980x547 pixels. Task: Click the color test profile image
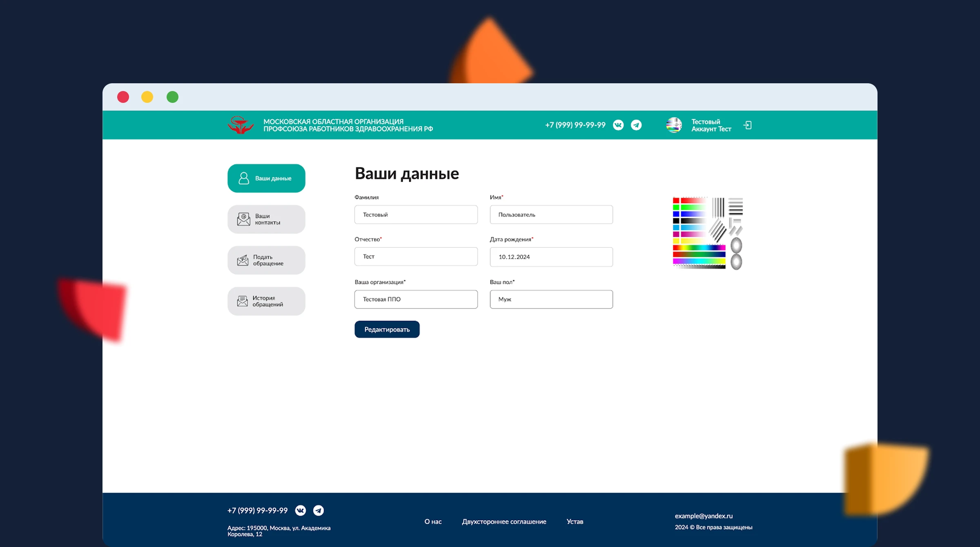707,233
